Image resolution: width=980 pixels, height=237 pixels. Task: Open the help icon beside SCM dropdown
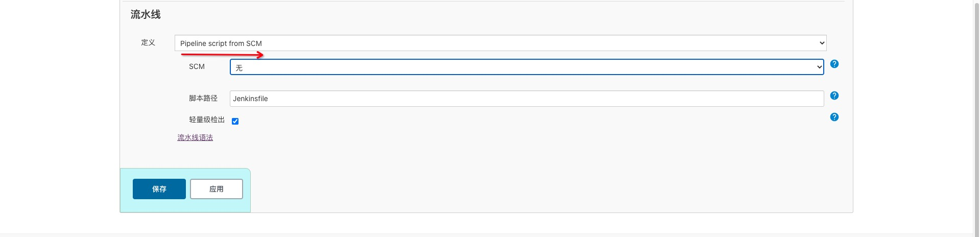tap(834, 64)
